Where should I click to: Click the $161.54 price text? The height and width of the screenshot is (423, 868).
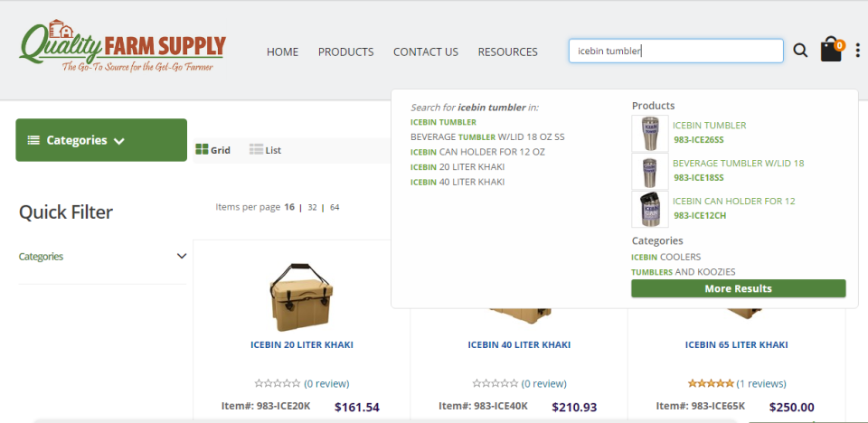tap(357, 408)
